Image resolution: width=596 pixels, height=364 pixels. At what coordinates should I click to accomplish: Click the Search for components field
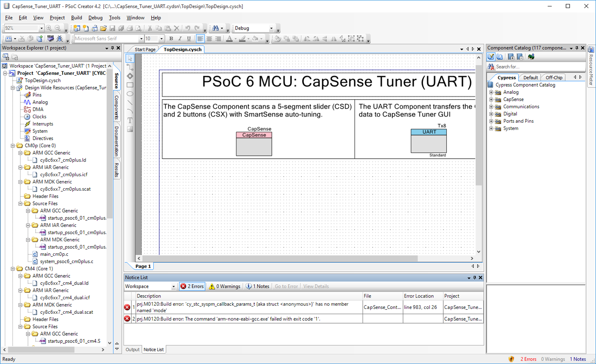point(535,67)
